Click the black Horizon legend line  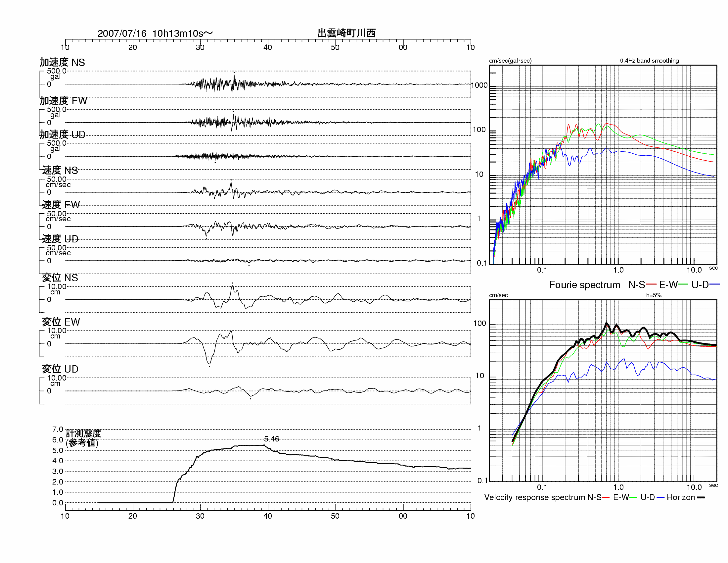coord(701,498)
